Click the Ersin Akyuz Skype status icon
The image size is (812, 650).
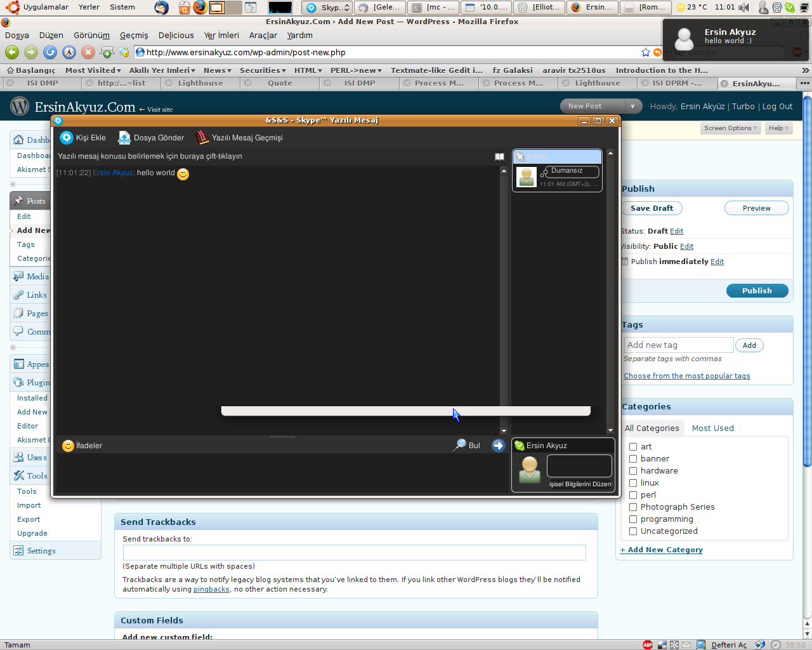(x=519, y=446)
